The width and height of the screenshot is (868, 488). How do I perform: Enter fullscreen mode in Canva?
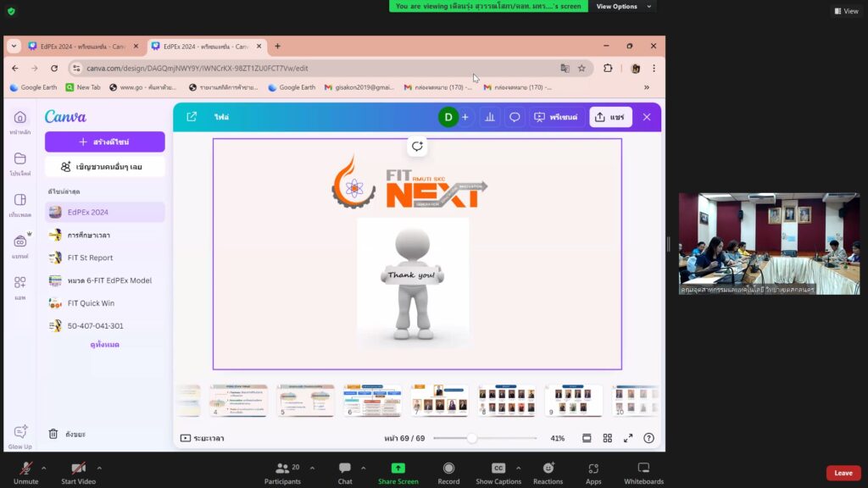[x=628, y=438]
